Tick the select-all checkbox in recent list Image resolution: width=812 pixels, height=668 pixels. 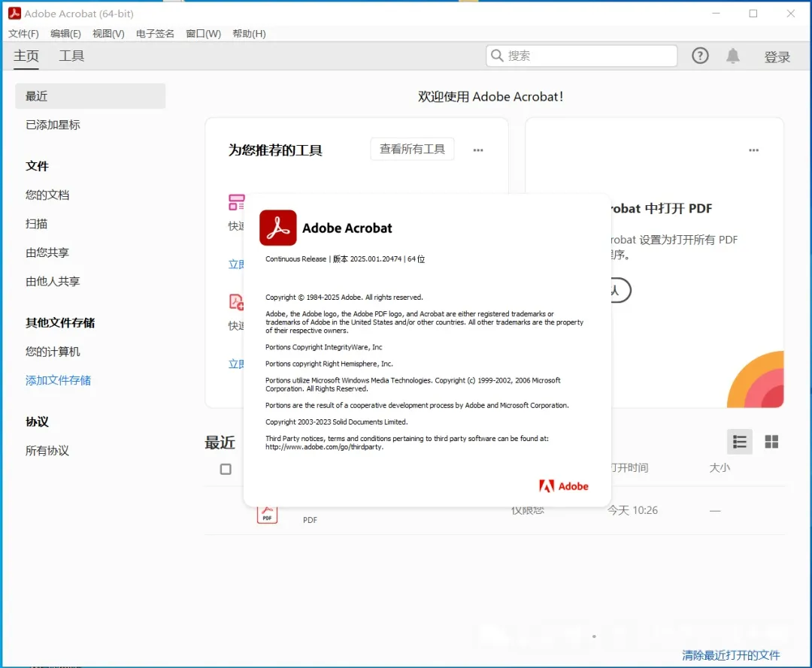tap(226, 470)
